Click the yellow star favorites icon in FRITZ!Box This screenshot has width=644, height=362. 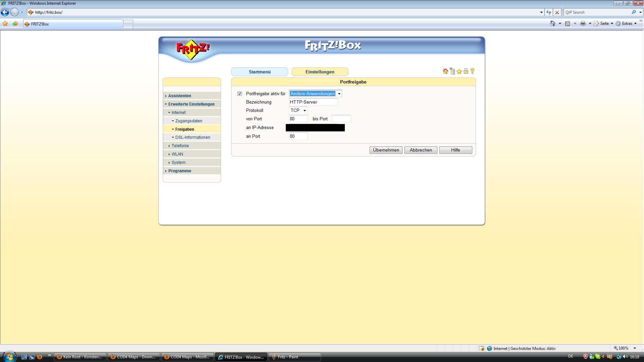pyautogui.click(x=459, y=71)
